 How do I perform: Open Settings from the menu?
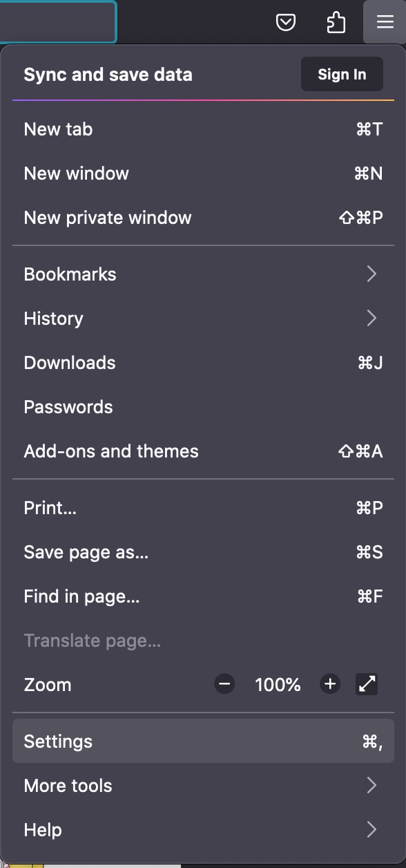(203, 742)
